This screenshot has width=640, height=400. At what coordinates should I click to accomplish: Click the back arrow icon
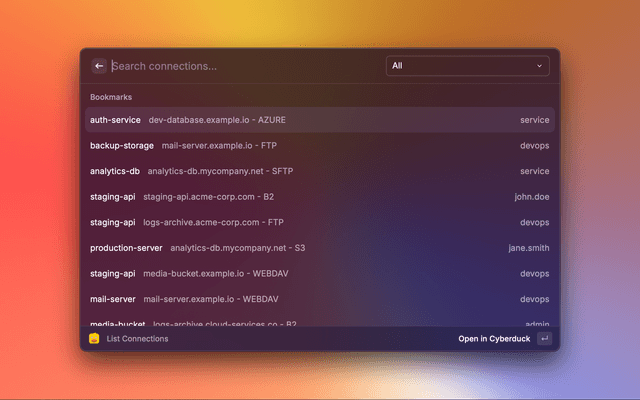[99, 66]
